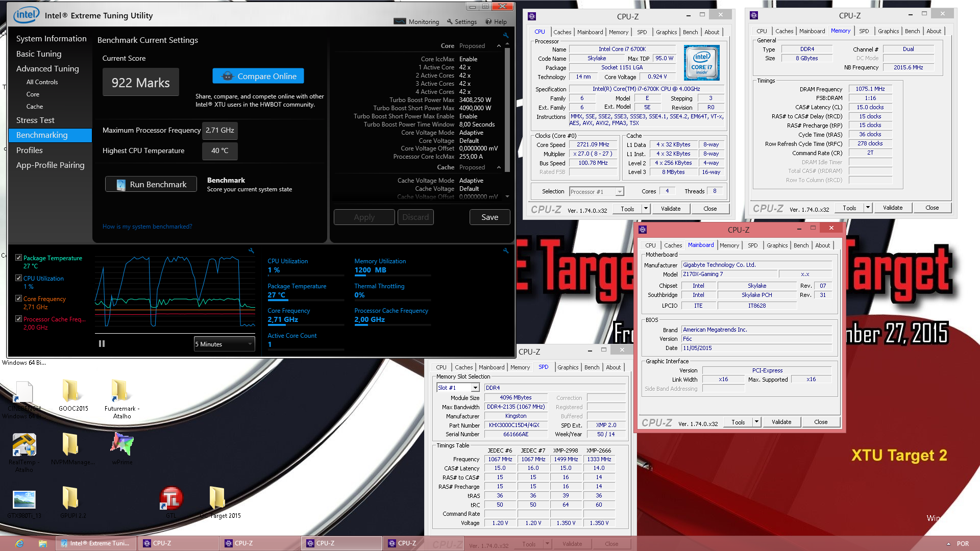The width and height of the screenshot is (980, 551).
Task: Select Stress Test in XTU sidebar
Action: coord(35,120)
